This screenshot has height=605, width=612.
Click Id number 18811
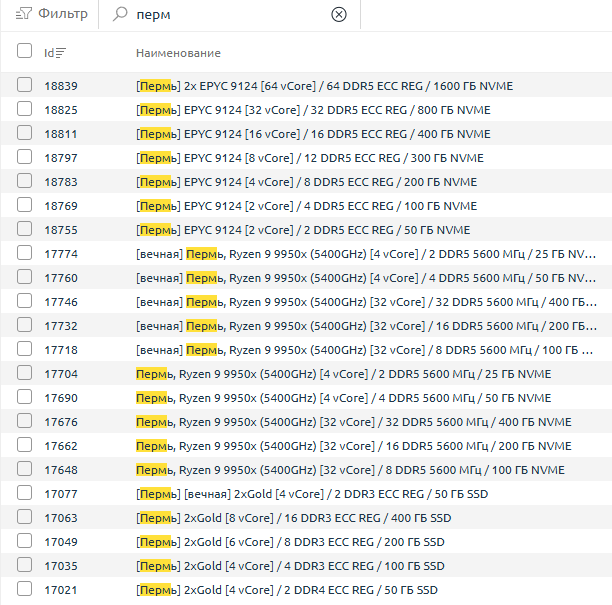60,134
